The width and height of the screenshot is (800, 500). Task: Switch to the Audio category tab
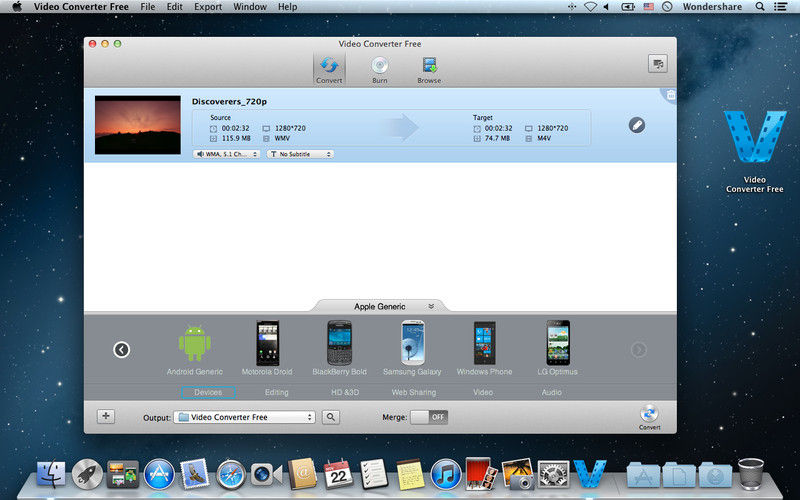click(552, 392)
